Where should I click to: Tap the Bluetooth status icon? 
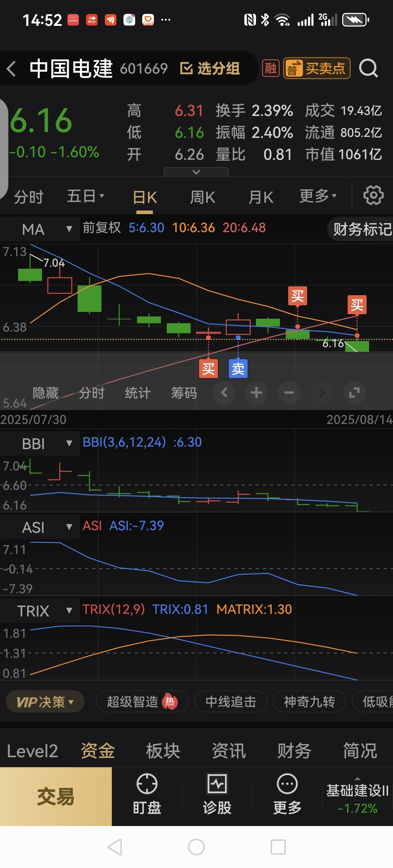pyautogui.click(x=265, y=20)
